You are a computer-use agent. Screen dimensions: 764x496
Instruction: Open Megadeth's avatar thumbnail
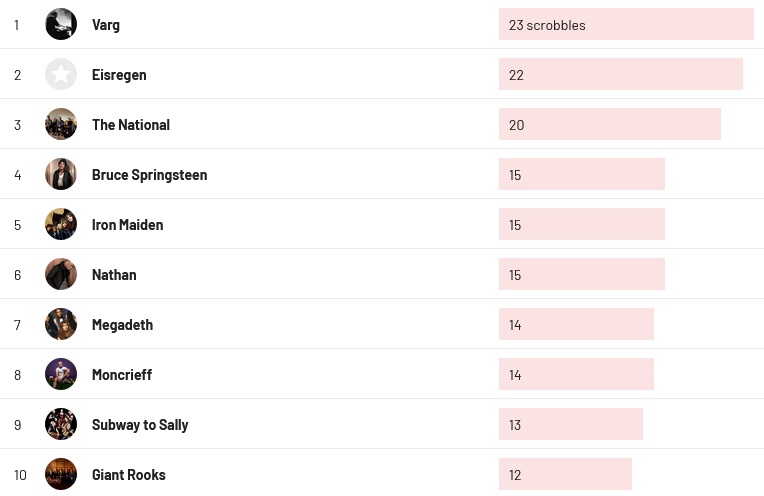[x=61, y=324]
